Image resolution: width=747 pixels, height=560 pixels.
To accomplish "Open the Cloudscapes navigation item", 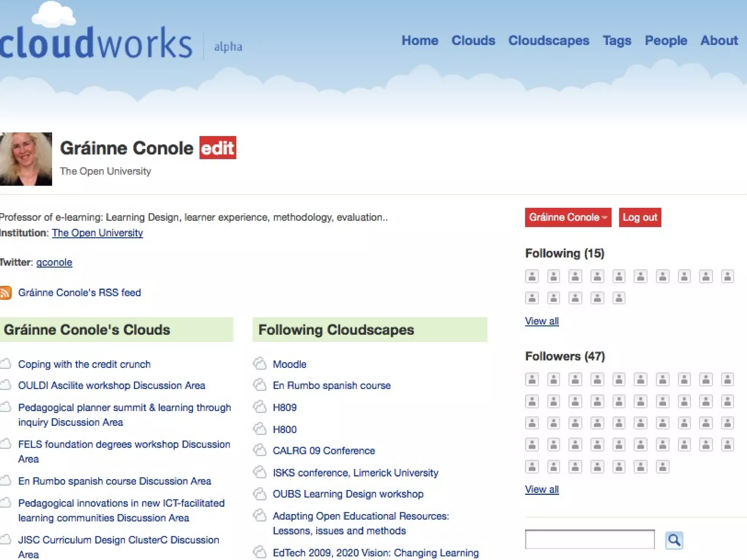I will click(549, 40).
